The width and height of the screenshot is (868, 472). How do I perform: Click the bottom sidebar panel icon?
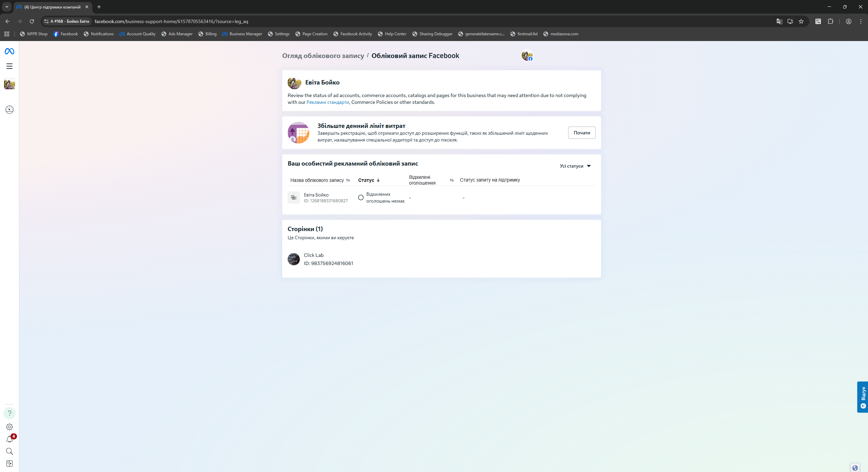pyautogui.click(x=9, y=464)
